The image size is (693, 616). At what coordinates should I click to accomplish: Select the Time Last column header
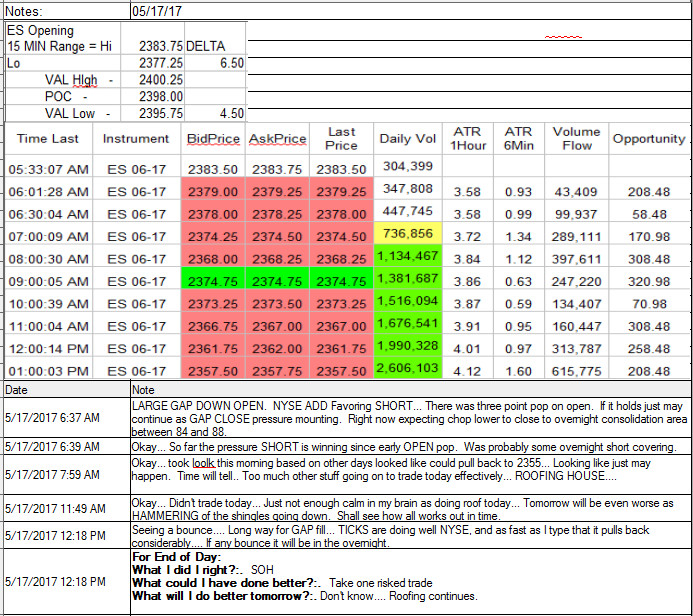48,139
